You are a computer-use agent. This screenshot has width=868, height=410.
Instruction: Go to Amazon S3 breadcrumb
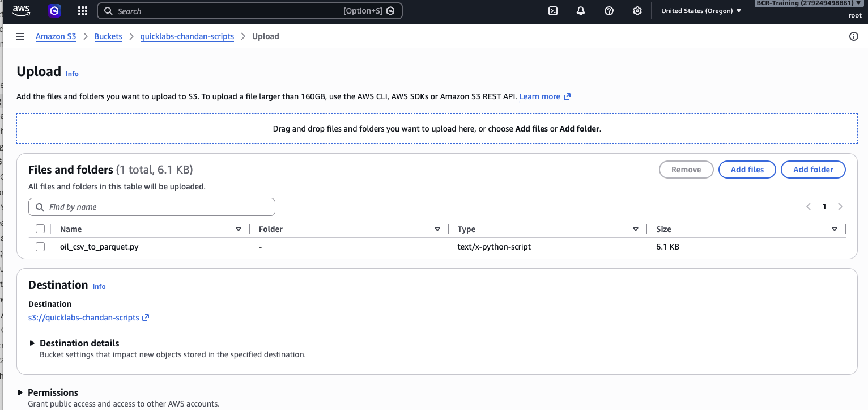[56, 36]
